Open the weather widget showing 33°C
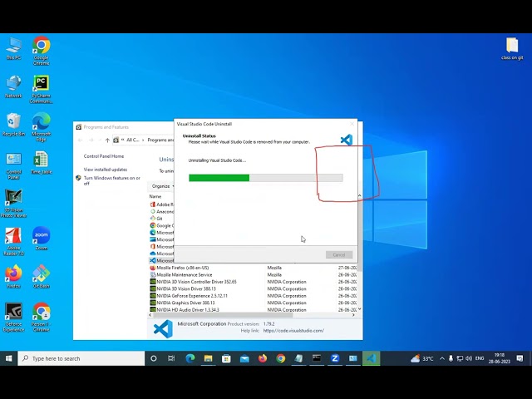This screenshot has width=532, height=399. click(x=421, y=358)
